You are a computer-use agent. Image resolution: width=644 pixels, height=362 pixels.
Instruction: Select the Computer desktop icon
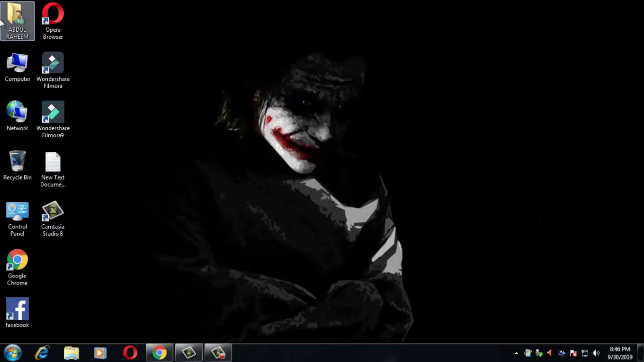(17, 67)
